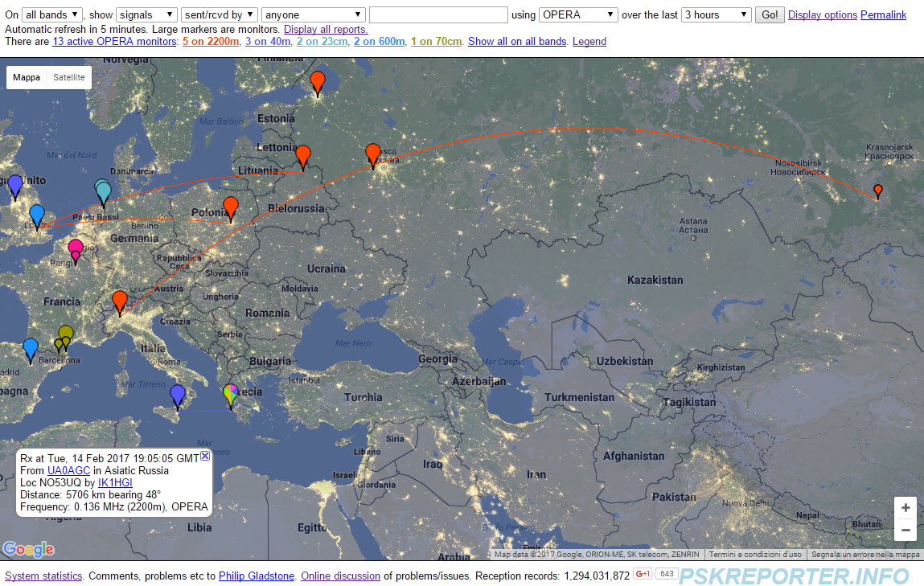Open '13 active OPERA monitors' link
Viewport: 924px width, 586px height.
pos(114,41)
